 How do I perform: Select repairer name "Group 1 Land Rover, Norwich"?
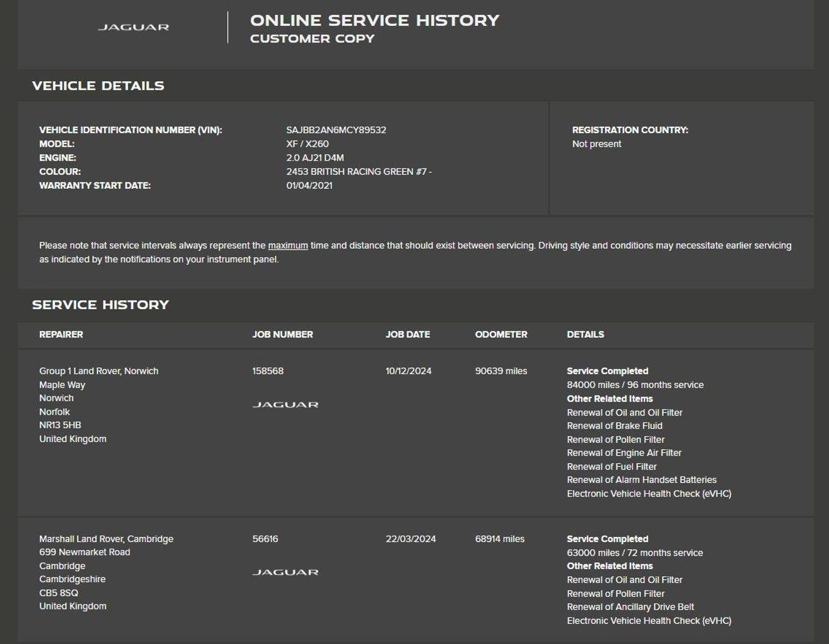(x=99, y=371)
